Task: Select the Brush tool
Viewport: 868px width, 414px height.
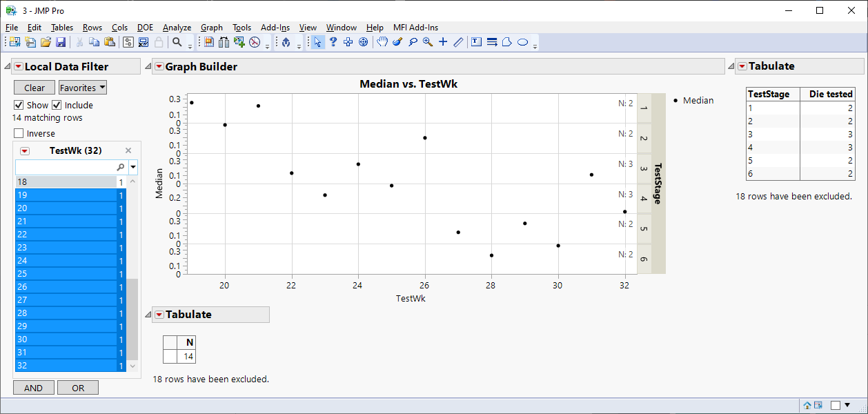Action: 397,42
